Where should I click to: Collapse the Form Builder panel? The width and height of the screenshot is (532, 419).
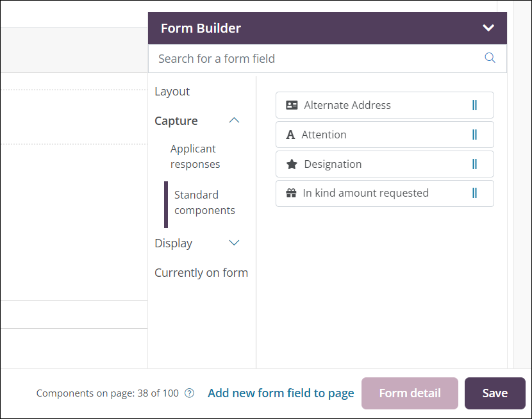coord(488,28)
